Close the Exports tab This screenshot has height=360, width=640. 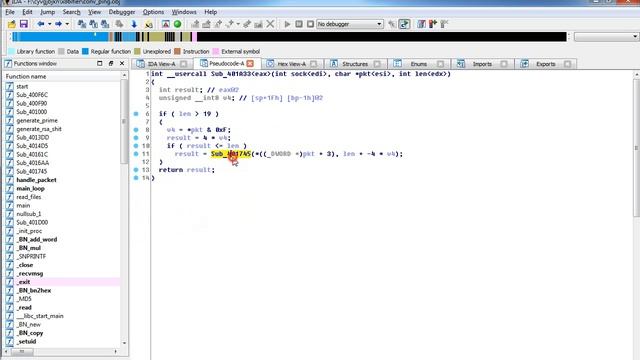tap(567, 64)
